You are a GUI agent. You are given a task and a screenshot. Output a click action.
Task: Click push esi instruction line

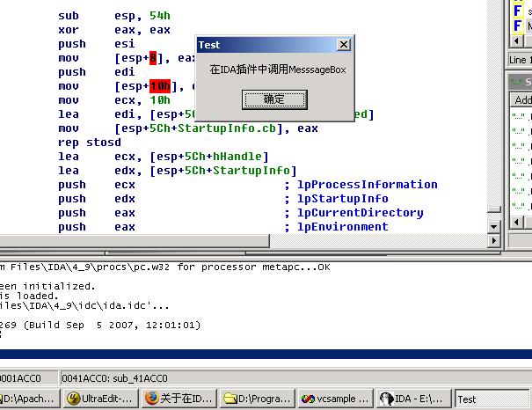coord(97,44)
